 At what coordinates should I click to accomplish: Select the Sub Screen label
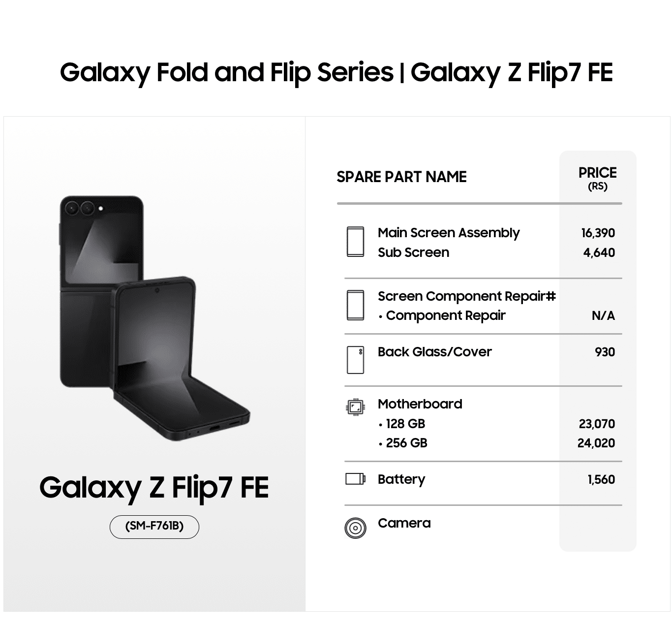413,252
